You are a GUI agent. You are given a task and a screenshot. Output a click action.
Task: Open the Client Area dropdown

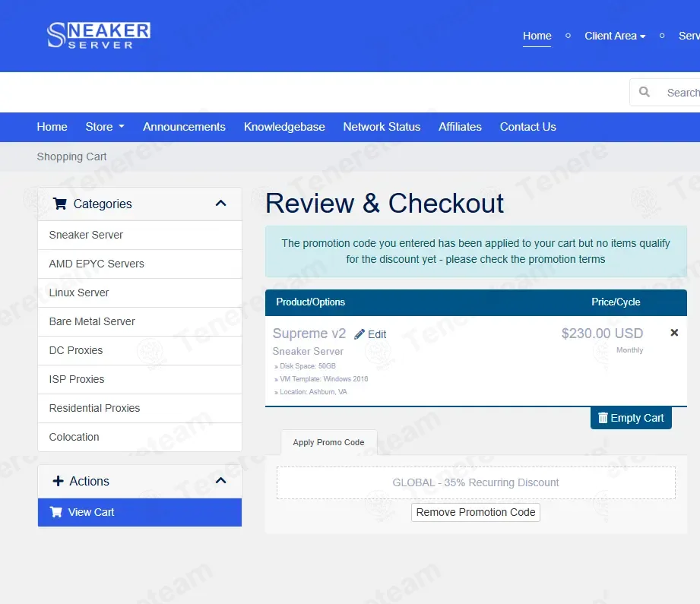615,36
